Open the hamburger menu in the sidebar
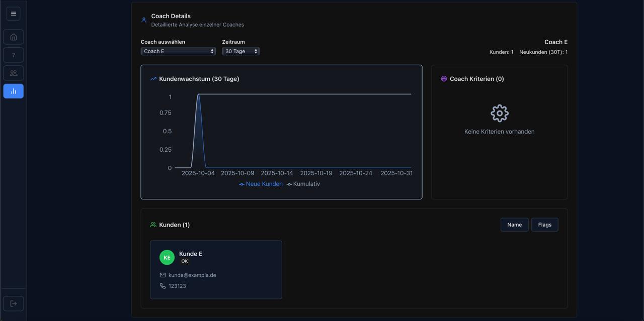 pos(14,14)
